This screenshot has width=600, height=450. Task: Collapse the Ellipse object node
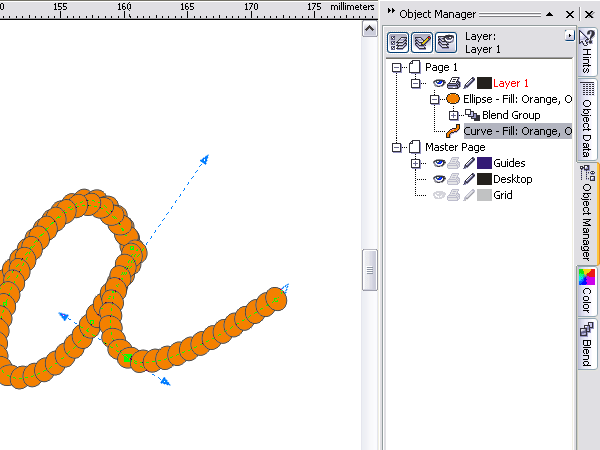pos(434,99)
